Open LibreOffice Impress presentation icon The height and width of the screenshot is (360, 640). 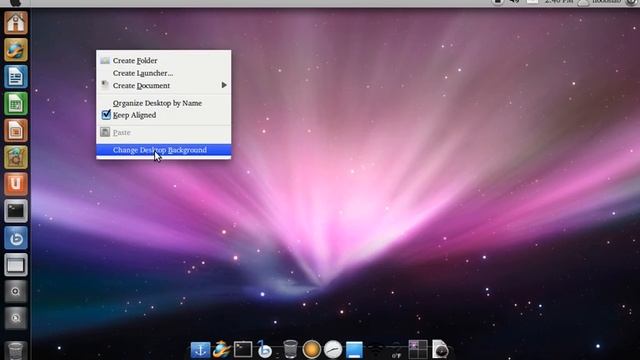16,131
